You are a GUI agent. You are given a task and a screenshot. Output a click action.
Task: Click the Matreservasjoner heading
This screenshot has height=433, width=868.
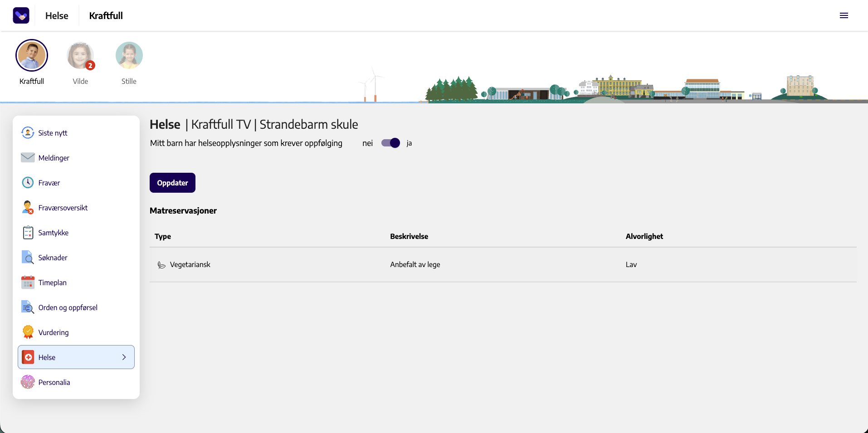click(183, 210)
